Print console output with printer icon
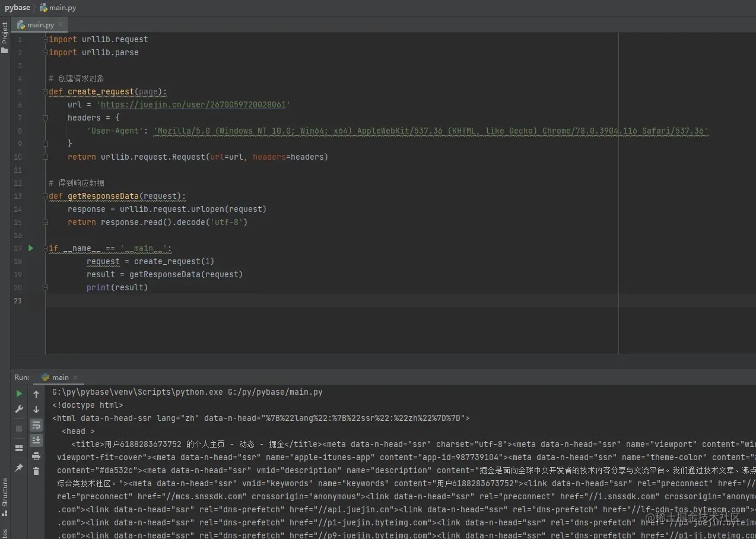The width and height of the screenshot is (756, 539). (x=36, y=456)
